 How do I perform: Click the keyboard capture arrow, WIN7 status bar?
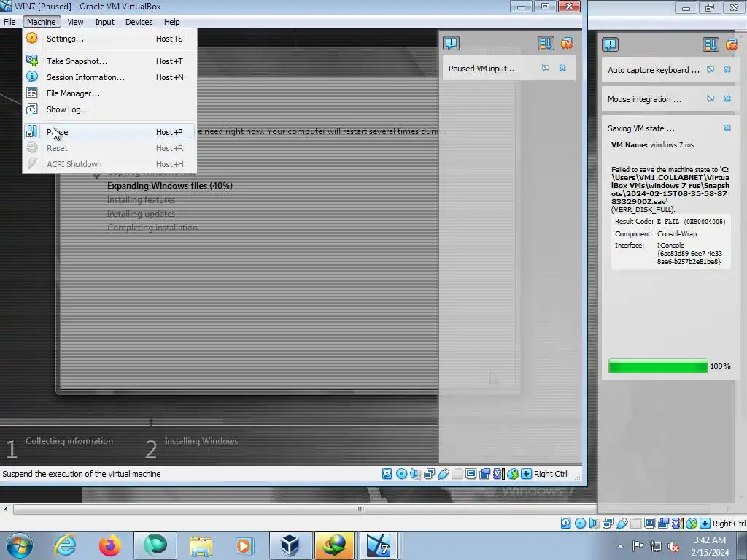527,474
